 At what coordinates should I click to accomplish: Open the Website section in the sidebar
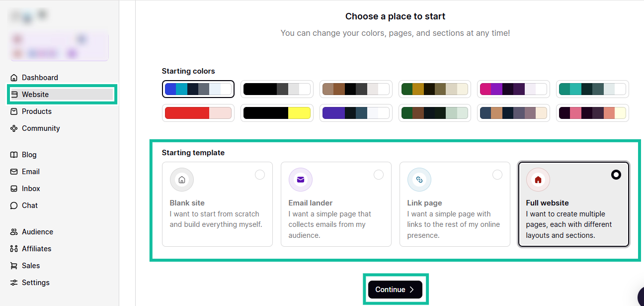pyautogui.click(x=35, y=94)
